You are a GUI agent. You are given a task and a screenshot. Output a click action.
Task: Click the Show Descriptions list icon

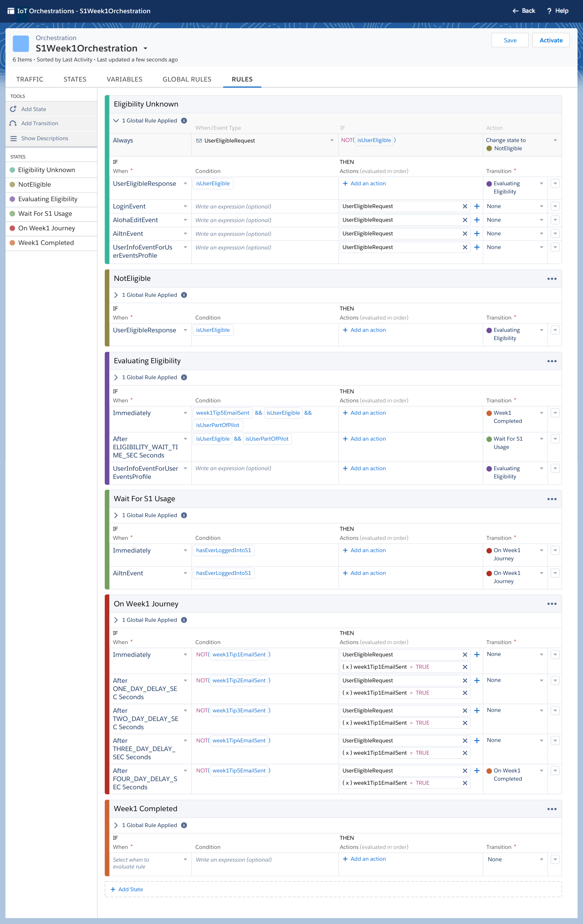[14, 138]
